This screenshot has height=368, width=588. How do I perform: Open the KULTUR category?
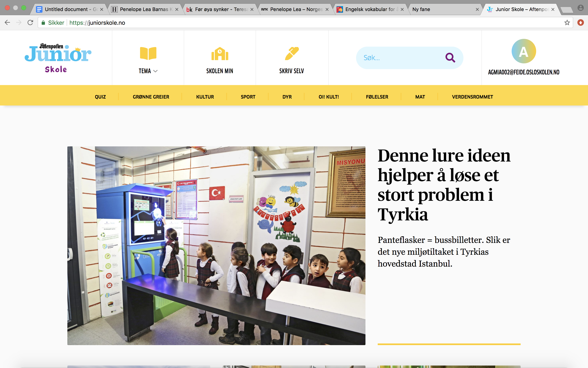click(x=205, y=97)
